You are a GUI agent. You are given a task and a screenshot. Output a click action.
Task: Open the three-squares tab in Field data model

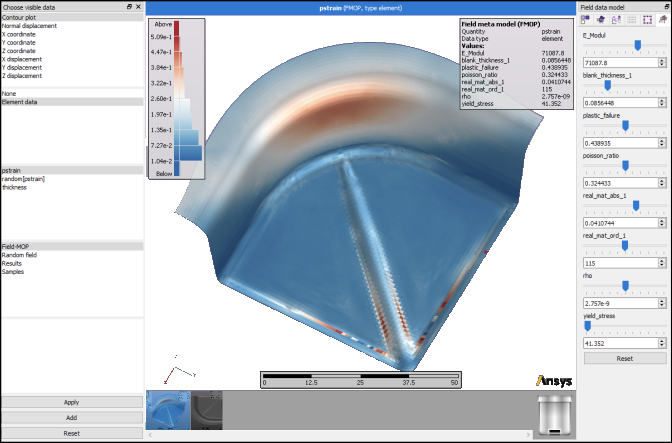pyautogui.click(x=585, y=20)
